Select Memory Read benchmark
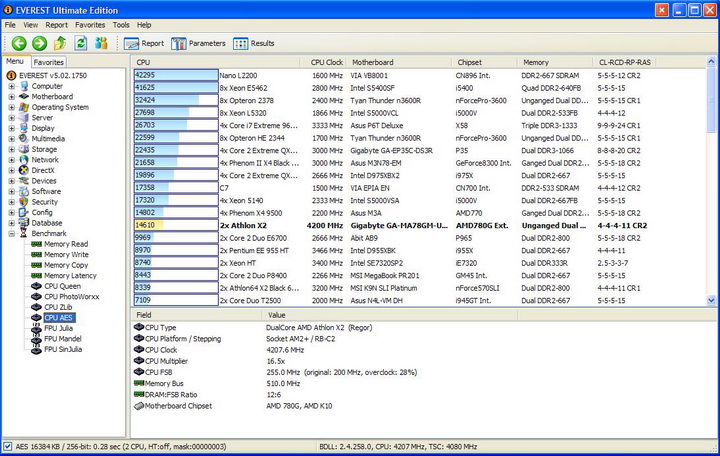 66,244
